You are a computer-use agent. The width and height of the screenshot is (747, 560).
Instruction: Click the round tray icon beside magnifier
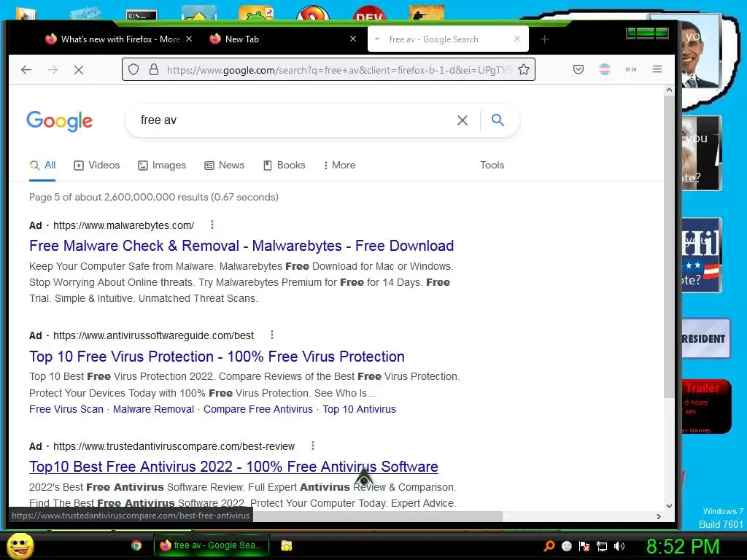(x=566, y=546)
